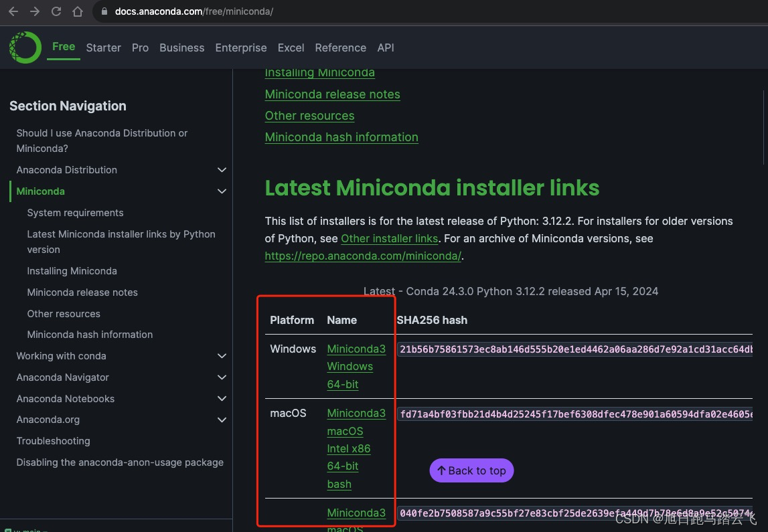
Task: Switch to the Enterprise tab
Action: [241, 48]
